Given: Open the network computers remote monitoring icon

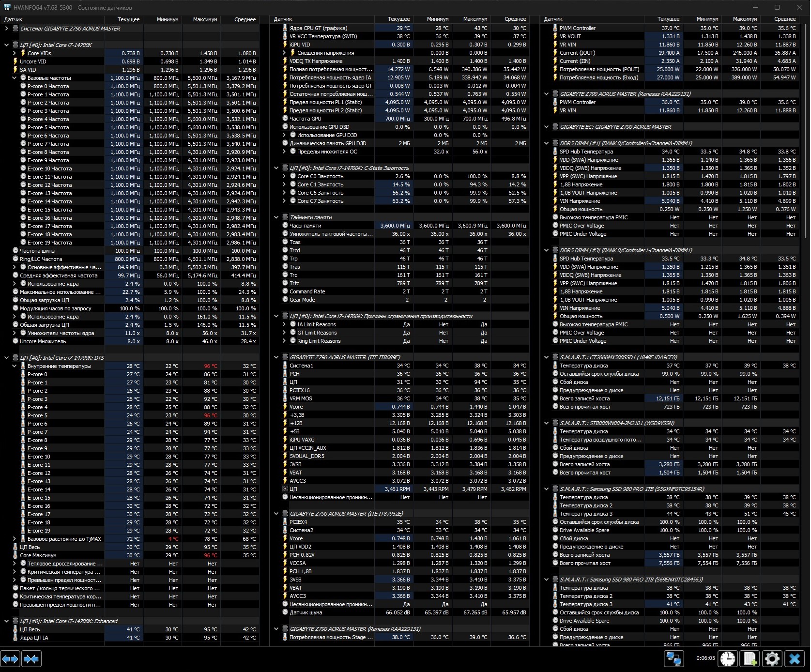Looking at the screenshot, I should pos(674,659).
